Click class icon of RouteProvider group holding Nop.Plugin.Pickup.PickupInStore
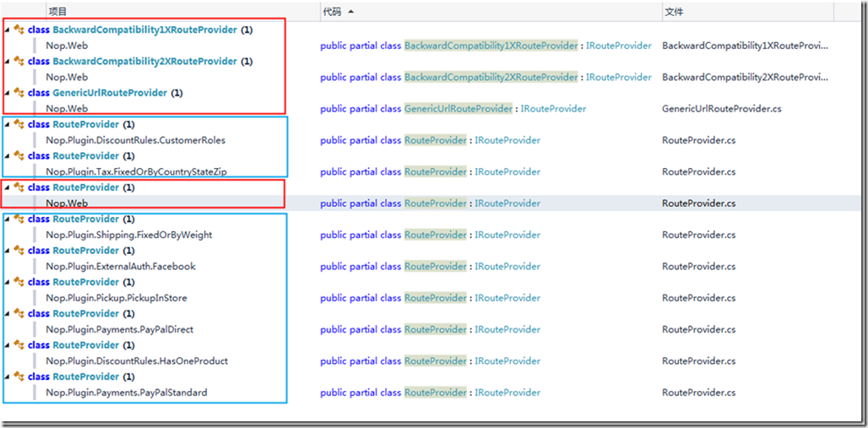 19,282
